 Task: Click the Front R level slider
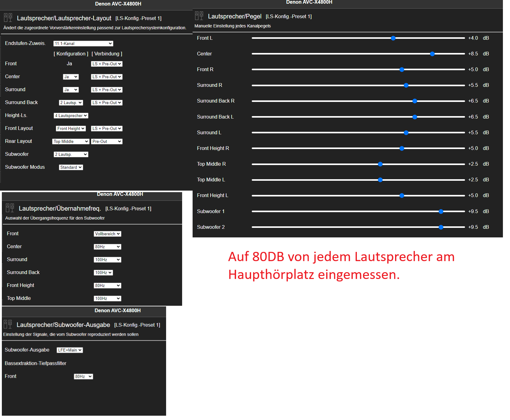tap(358, 70)
